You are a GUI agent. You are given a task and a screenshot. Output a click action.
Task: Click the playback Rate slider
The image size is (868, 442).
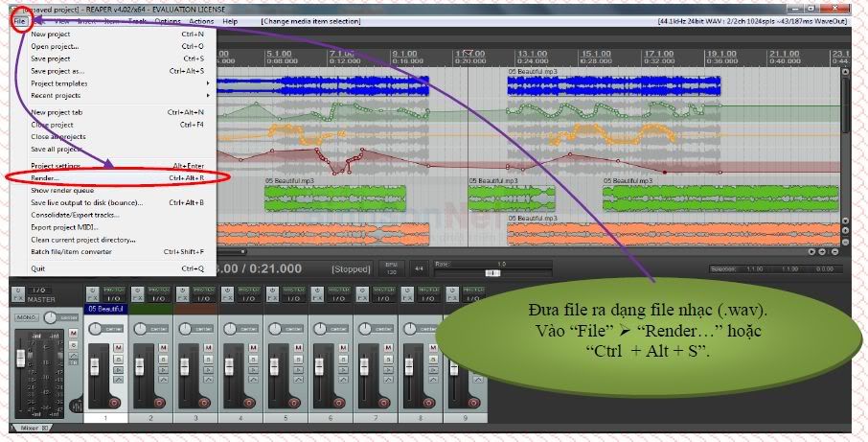[491, 272]
